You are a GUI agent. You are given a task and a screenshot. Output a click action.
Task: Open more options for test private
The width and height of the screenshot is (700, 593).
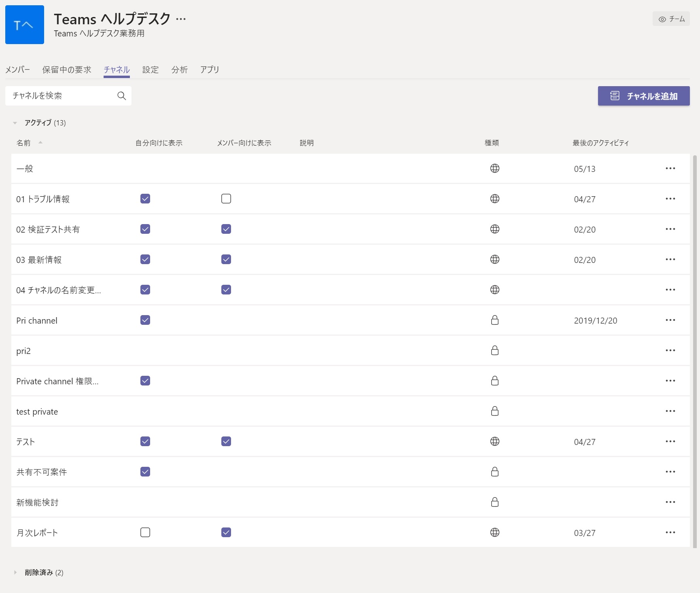click(670, 411)
